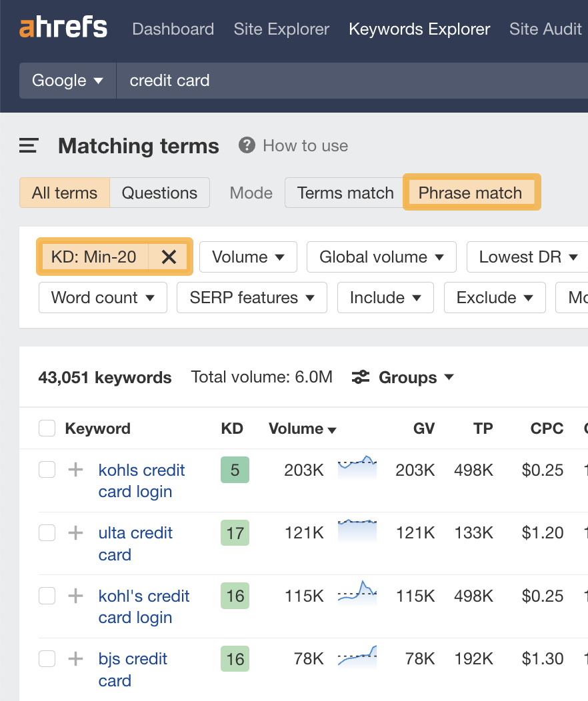The height and width of the screenshot is (701, 588).
Task: Click the ahrefs logo
Action: [63, 28]
